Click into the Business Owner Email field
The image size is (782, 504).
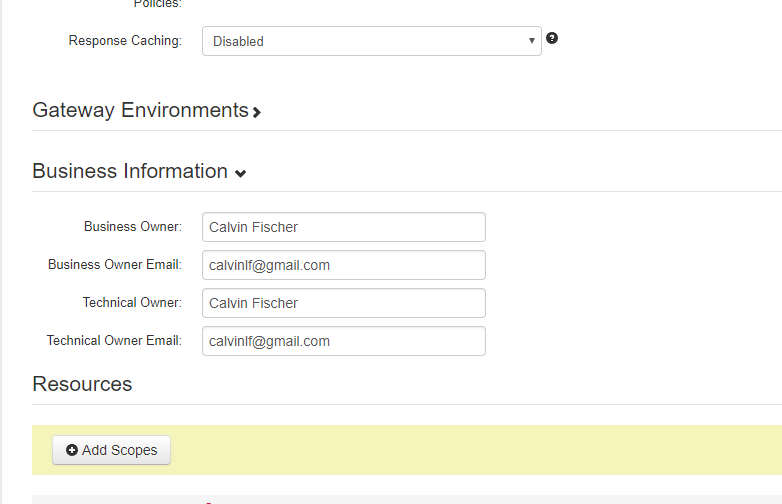tap(344, 265)
